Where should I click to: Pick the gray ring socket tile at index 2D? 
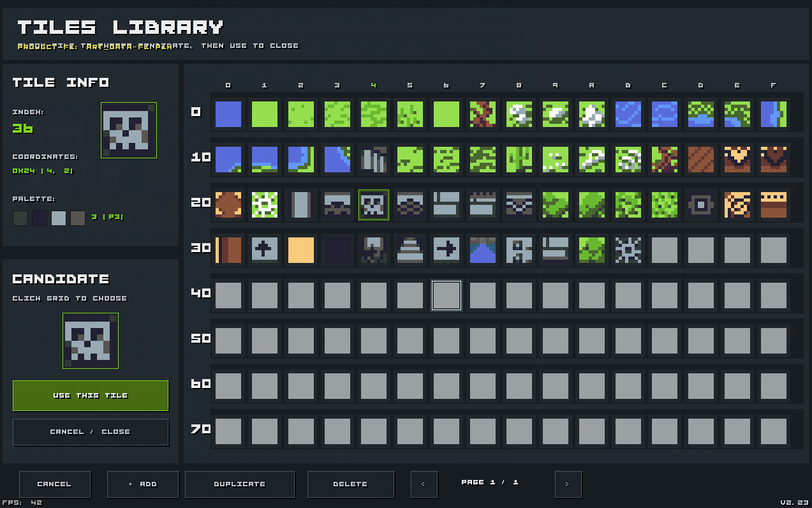click(701, 205)
